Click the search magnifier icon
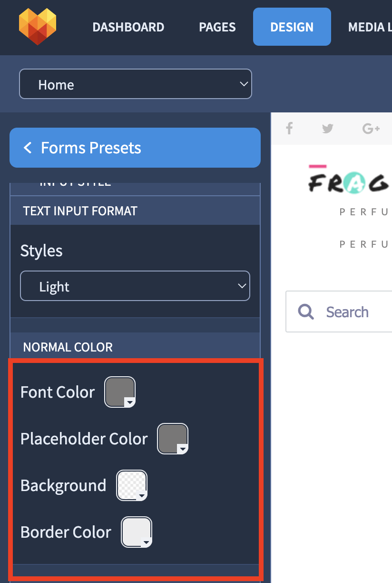 pos(306,312)
